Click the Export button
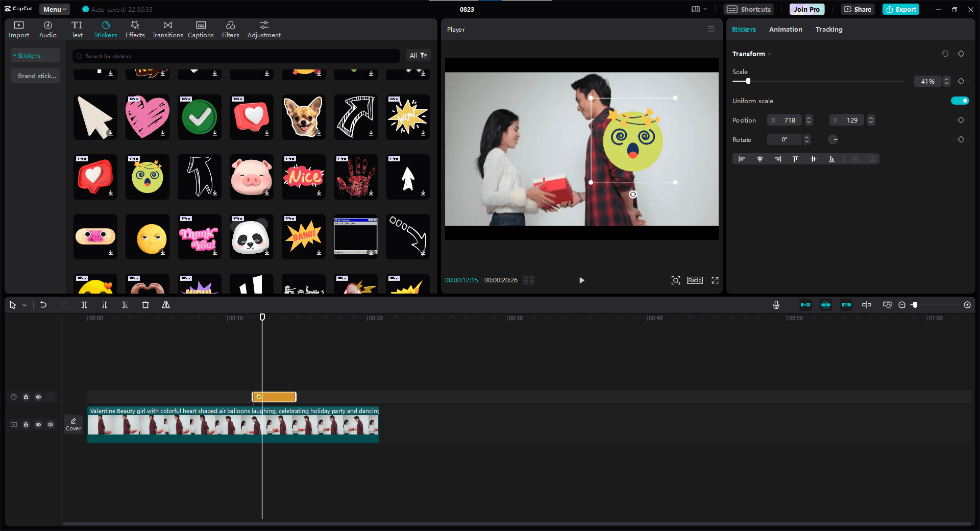 coord(901,9)
